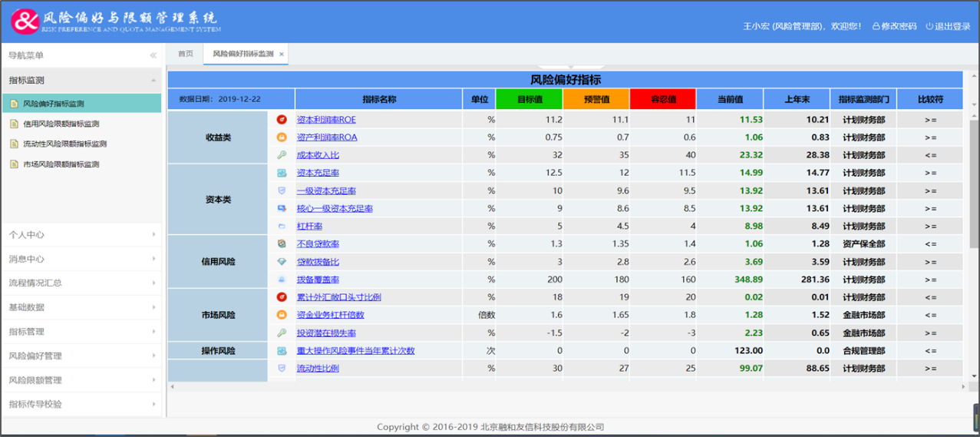The image size is (980, 437).
Task: Expand the 基础数据 menu section
Action: (81, 307)
